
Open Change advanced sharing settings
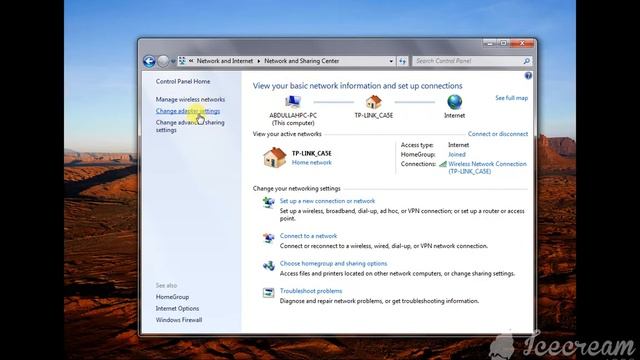[x=190, y=126]
